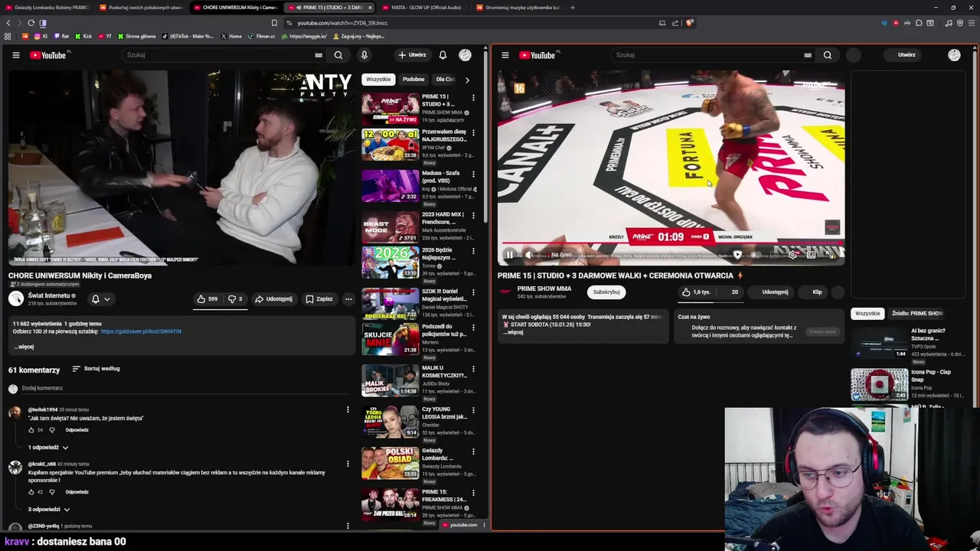Switch to CHORE UNIWERSUM browser tab
Viewport: 980px width, 551px height.
[235, 8]
